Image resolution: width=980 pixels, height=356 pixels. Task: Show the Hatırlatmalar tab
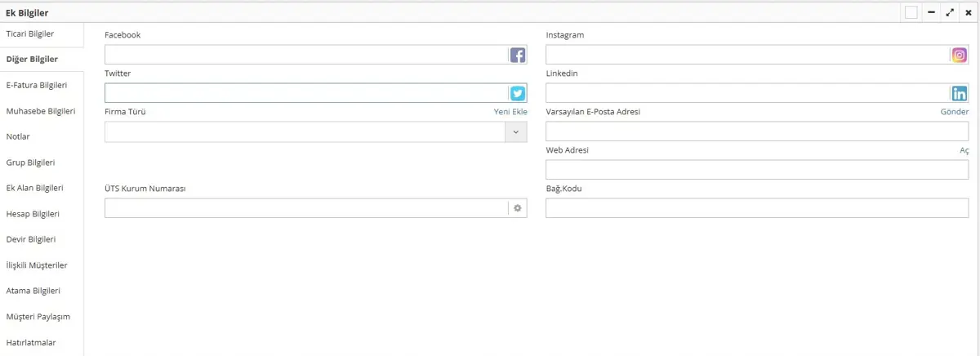click(x=31, y=343)
